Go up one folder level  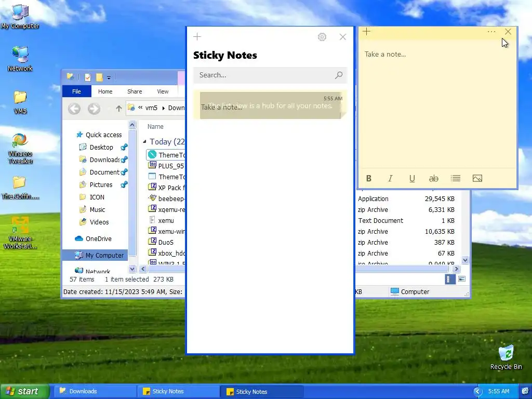pyautogui.click(x=118, y=109)
